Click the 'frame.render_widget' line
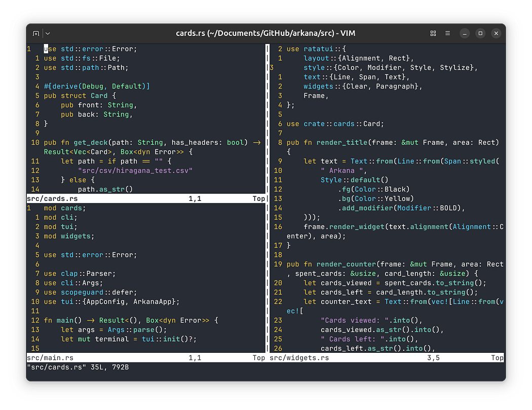This screenshot has height=410, width=532. 403,227
